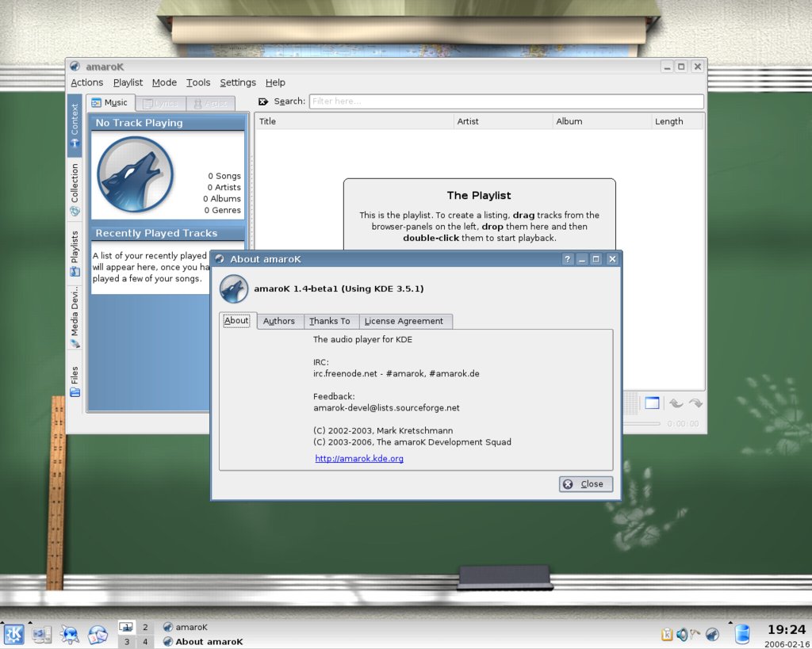Open the Collection browser sidebar tab
Screen dimensions: 812x649
(x=75, y=189)
